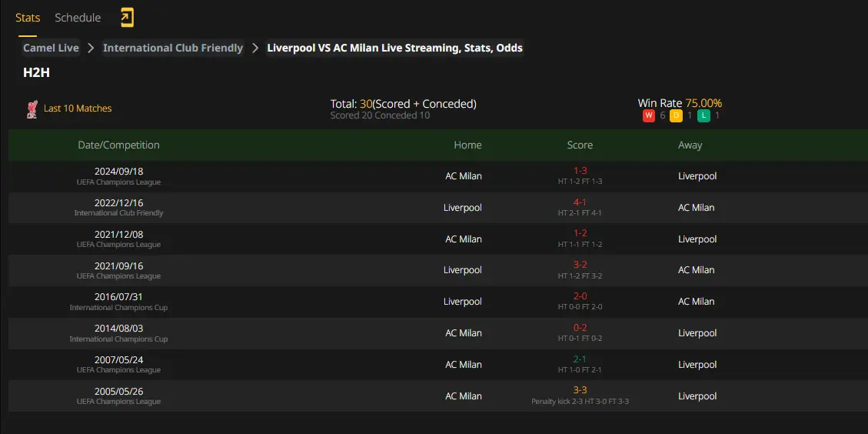The width and height of the screenshot is (868, 434).
Task: Switch to the Schedule tab
Action: (x=78, y=18)
